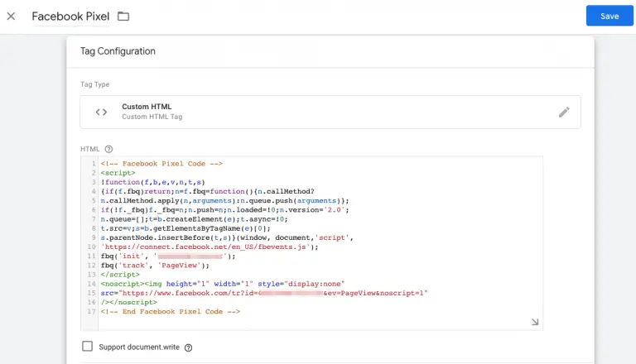Image resolution: width=636 pixels, height=364 pixels.
Task: Click the code brackets Custom HTML icon
Action: 101,112
